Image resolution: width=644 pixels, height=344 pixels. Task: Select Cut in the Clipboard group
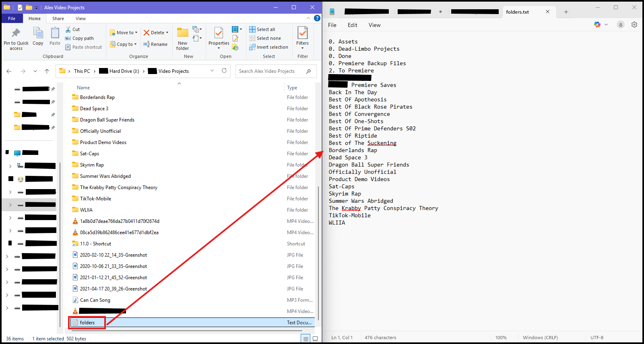tap(73, 29)
